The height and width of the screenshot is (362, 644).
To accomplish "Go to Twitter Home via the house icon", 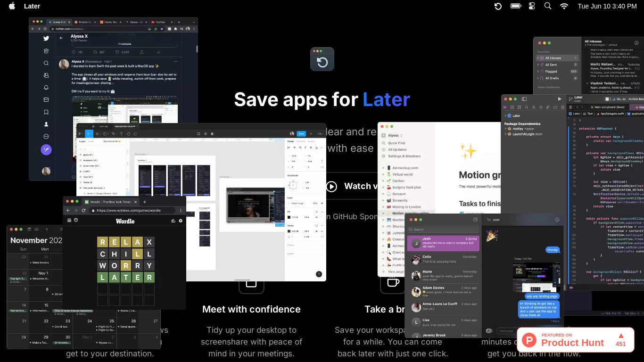I will (x=46, y=51).
